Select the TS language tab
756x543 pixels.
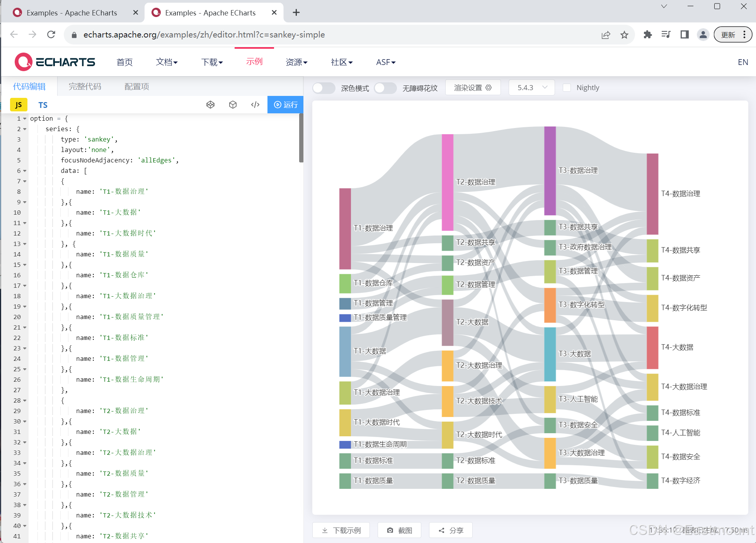(43, 105)
